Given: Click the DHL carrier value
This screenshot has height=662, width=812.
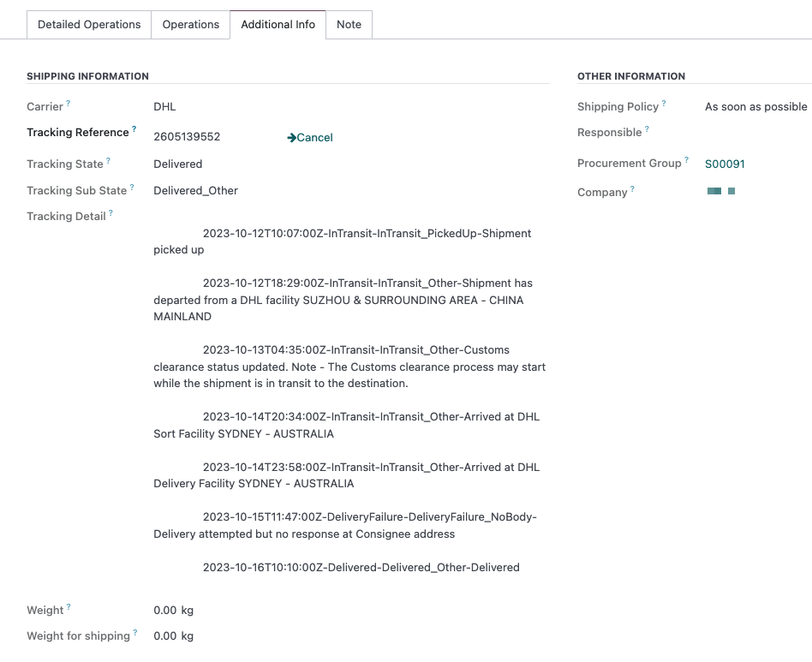Looking at the screenshot, I should [164, 107].
